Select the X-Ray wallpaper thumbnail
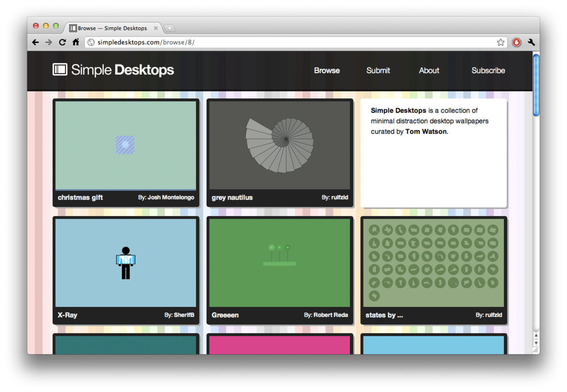 (126, 263)
